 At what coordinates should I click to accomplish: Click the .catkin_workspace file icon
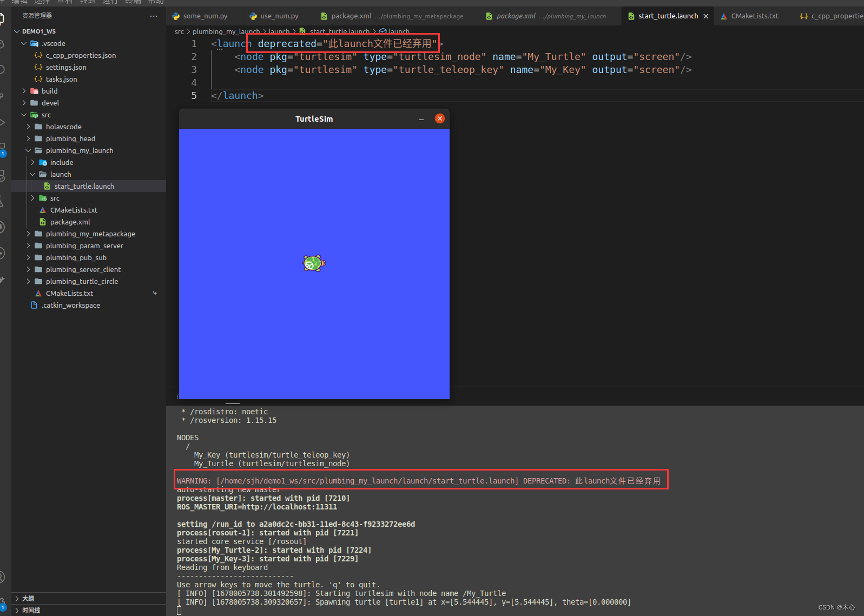[x=34, y=305]
